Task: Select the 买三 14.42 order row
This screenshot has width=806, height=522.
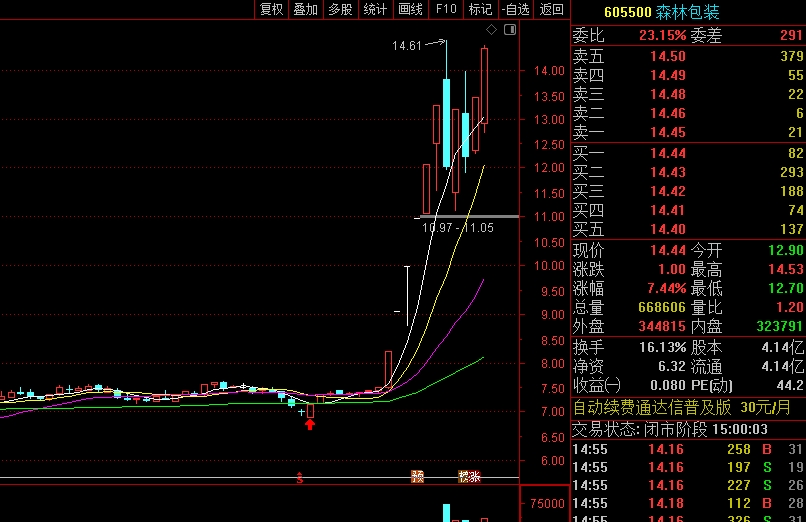Action: coord(688,191)
